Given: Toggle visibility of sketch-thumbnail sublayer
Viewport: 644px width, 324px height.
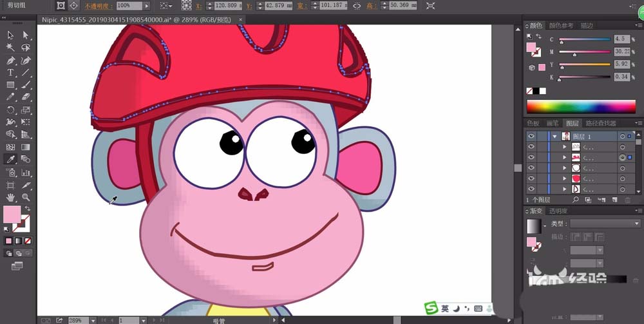Looking at the screenshot, I should 531,147.
